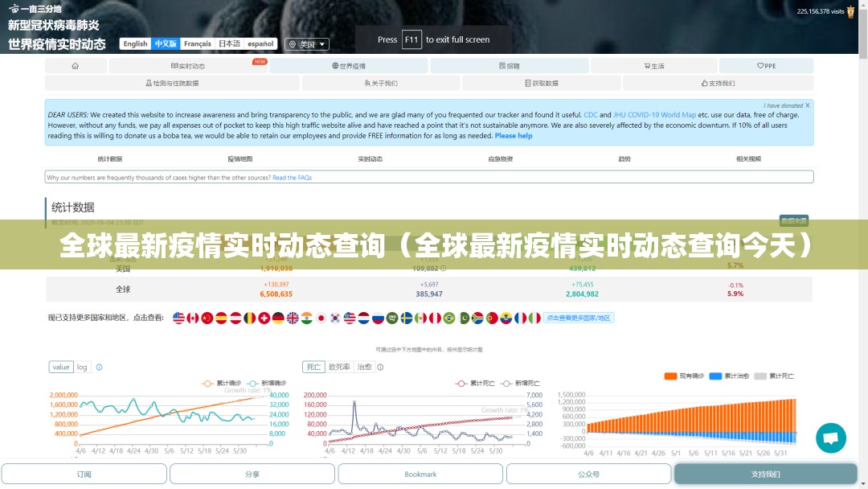Open the chat bubble at bottom right
This screenshot has width=868, height=489.
coord(831,438)
